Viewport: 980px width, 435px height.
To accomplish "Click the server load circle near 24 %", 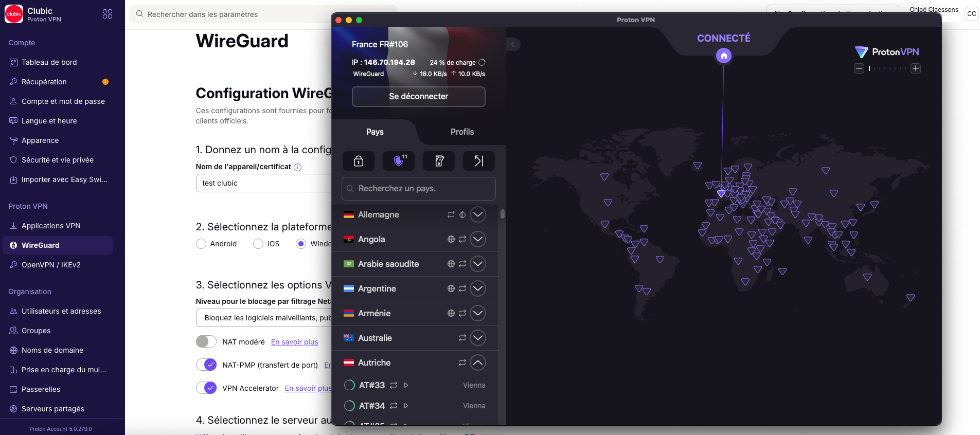I will (x=482, y=62).
